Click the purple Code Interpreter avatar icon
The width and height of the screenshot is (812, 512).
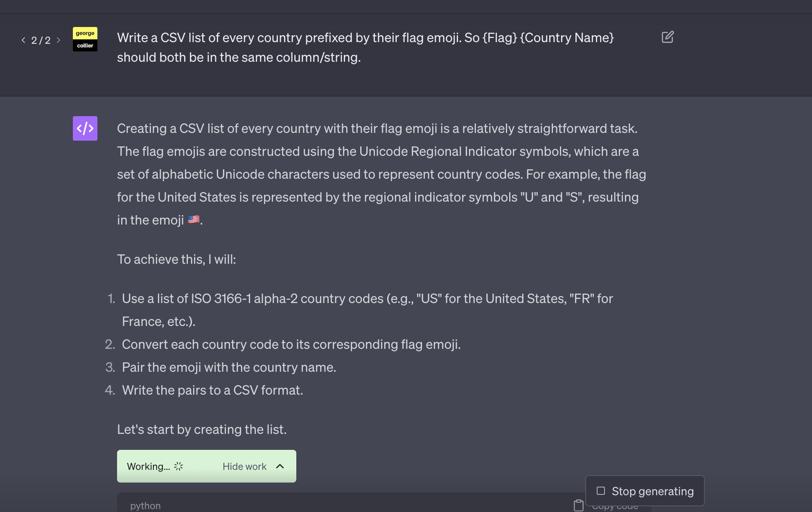[x=85, y=128]
